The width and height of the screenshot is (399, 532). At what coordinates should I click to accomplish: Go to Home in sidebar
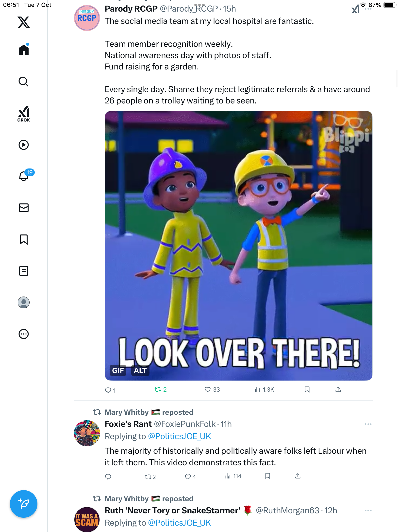click(24, 50)
